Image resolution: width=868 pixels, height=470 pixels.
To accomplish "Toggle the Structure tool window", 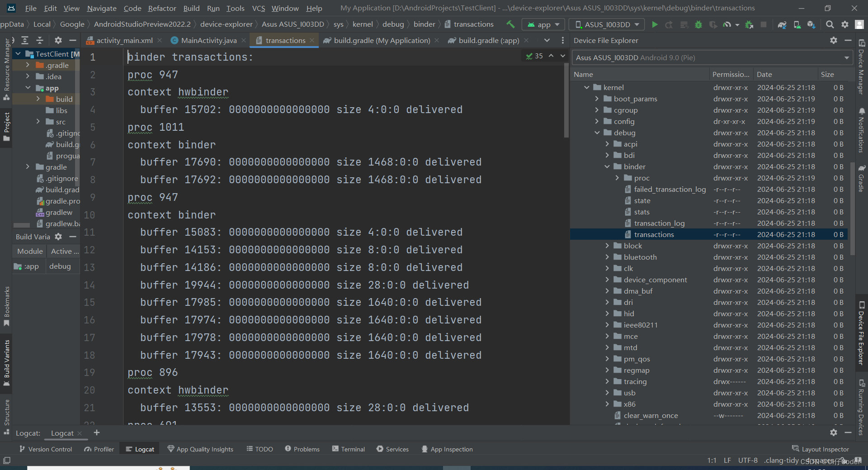I will click(6, 417).
